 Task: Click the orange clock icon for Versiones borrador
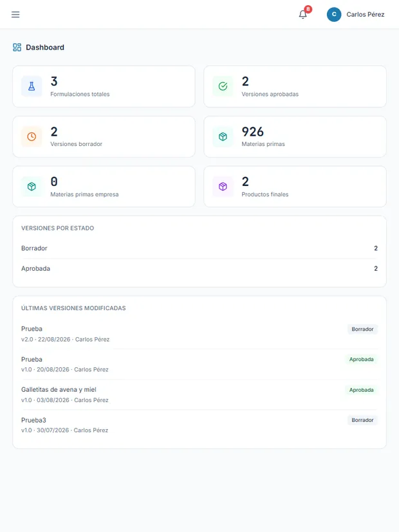tap(32, 137)
